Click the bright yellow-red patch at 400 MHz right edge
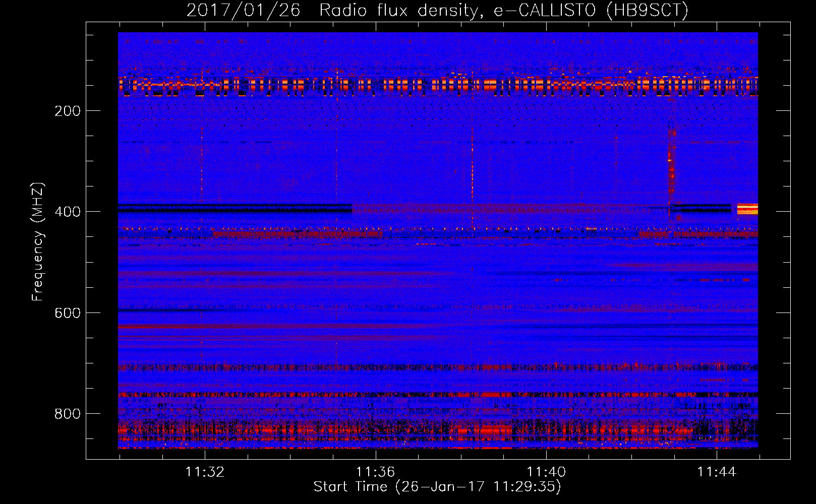The width and height of the screenshot is (816, 504). (x=747, y=209)
